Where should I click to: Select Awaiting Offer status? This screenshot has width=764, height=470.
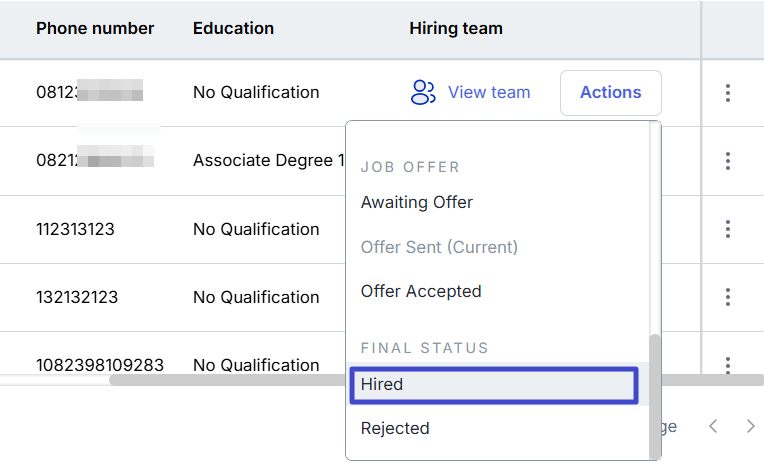pyautogui.click(x=417, y=202)
